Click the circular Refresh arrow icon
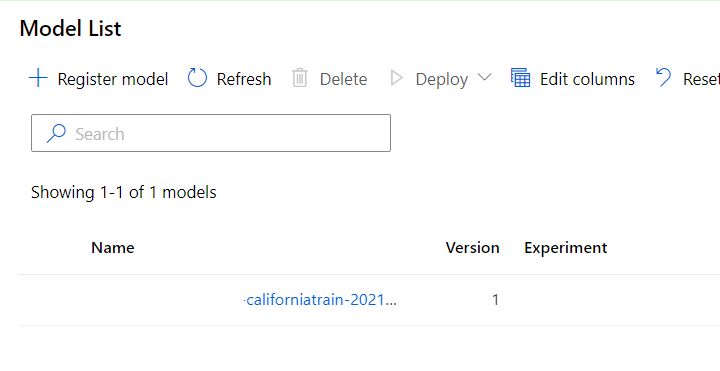This screenshot has height=371, width=720. click(x=197, y=78)
